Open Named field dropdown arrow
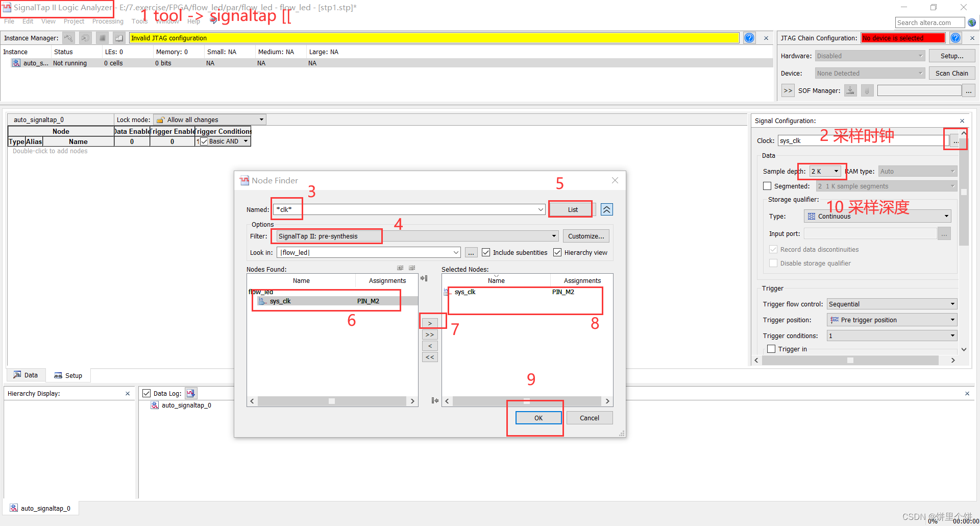 click(x=541, y=209)
